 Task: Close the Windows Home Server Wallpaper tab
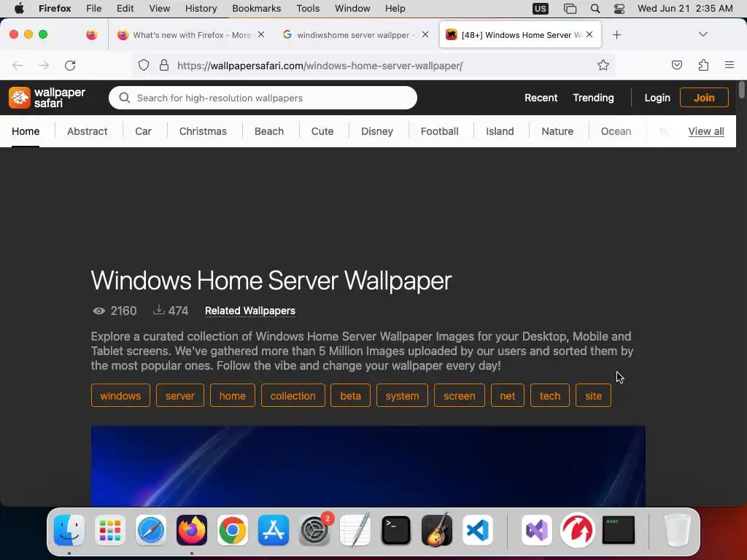coord(589,34)
